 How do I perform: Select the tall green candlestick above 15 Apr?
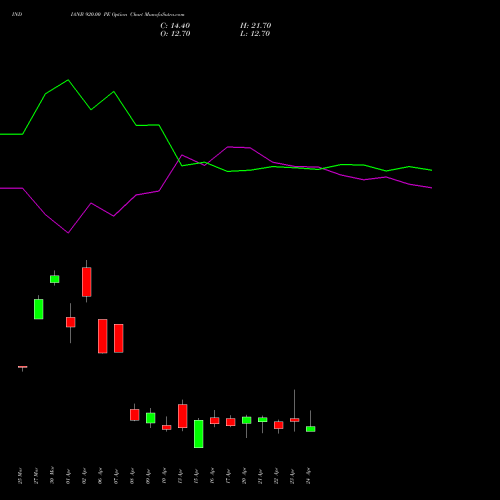199,434
